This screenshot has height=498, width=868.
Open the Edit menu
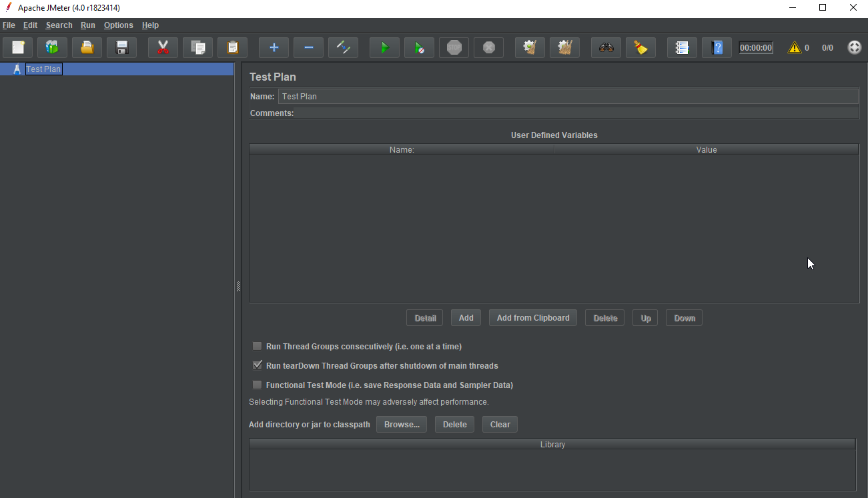[30, 25]
